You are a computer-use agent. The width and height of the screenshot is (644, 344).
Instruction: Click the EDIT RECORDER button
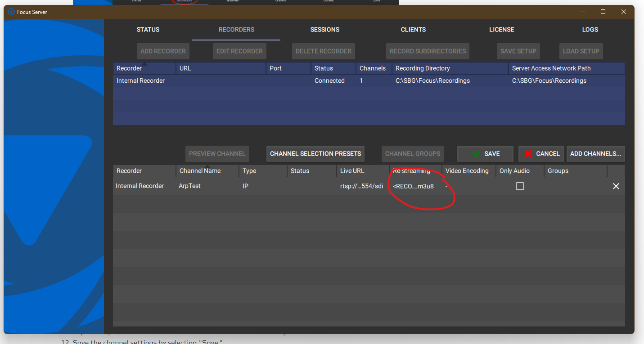click(239, 51)
